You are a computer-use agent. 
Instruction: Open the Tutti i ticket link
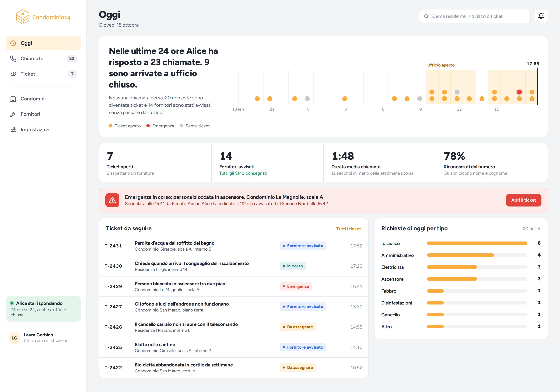348,229
